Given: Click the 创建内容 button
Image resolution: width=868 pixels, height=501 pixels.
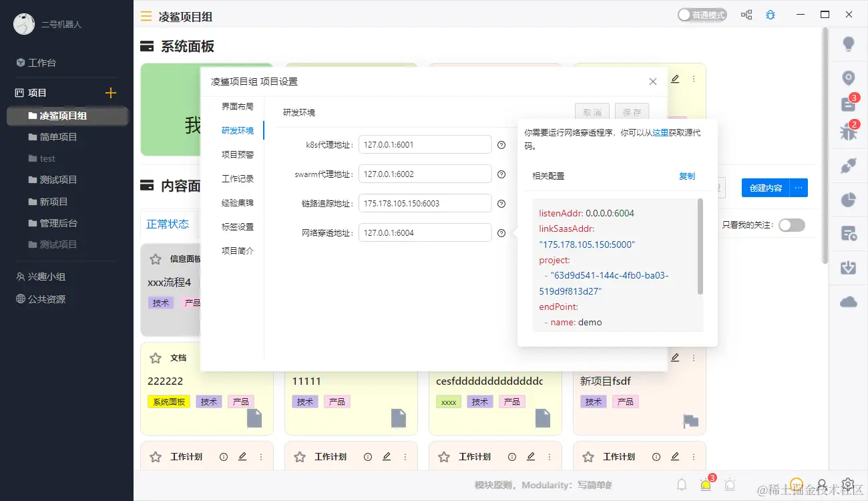Looking at the screenshot, I should click(x=766, y=188).
